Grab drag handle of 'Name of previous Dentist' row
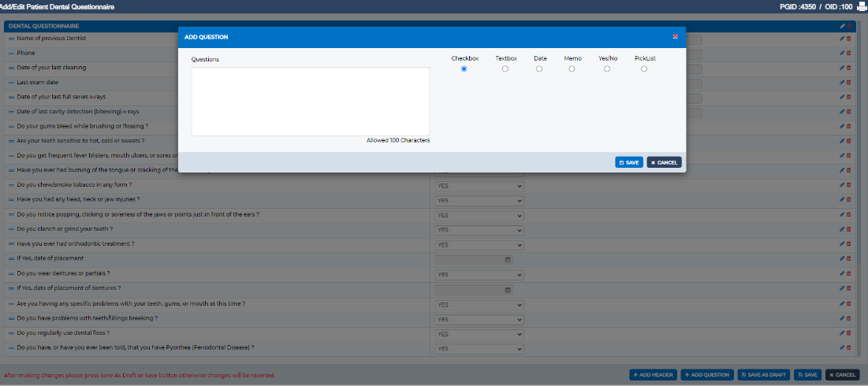 (11, 39)
